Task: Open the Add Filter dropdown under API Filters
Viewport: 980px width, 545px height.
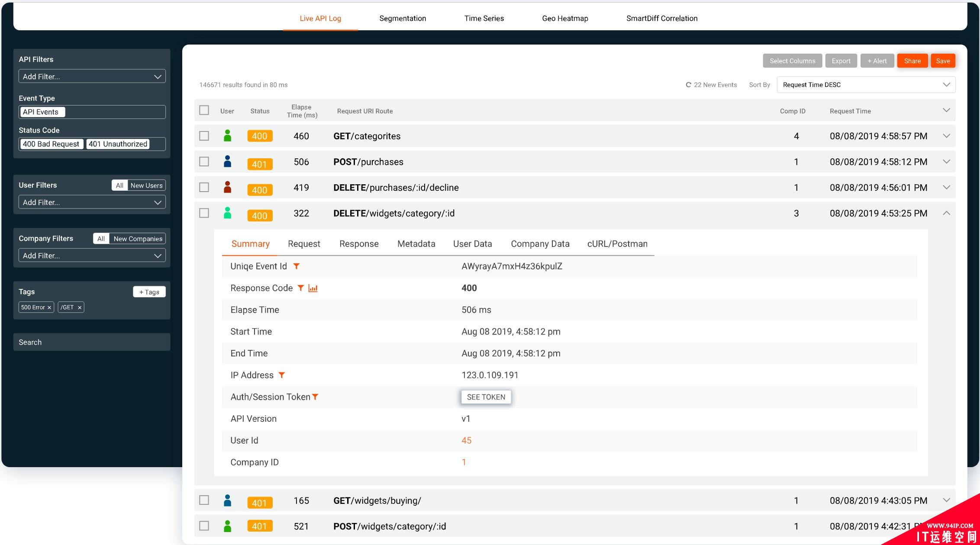Action: 91,77
